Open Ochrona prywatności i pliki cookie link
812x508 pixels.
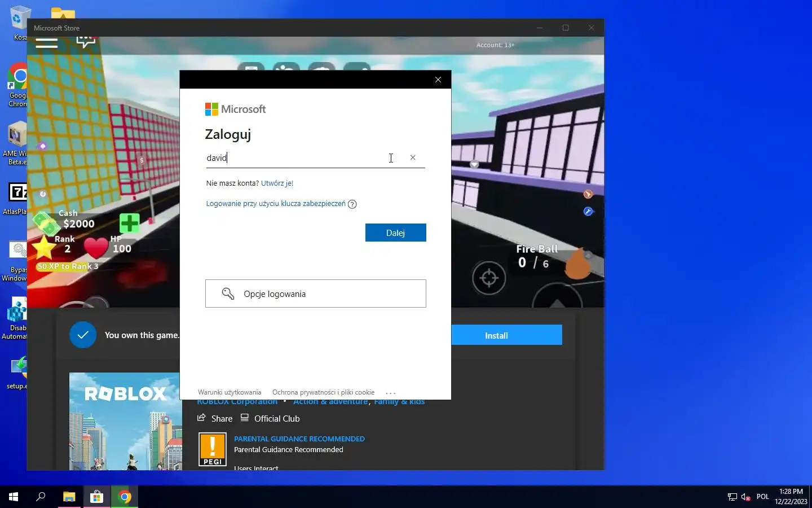[323, 392]
